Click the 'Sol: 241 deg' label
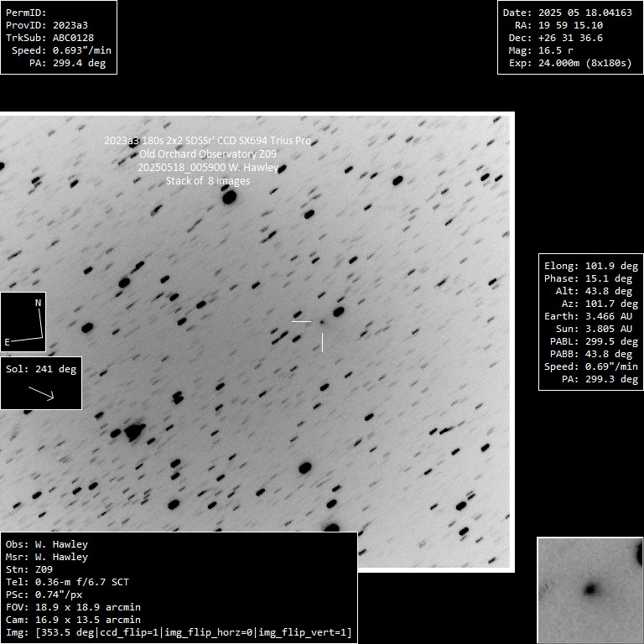The image size is (644, 644). (41, 369)
